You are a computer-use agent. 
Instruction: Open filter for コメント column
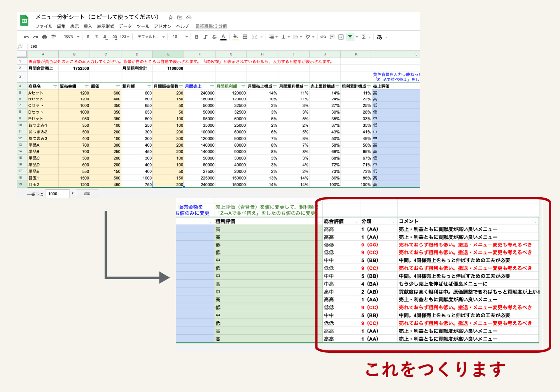click(x=535, y=221)
